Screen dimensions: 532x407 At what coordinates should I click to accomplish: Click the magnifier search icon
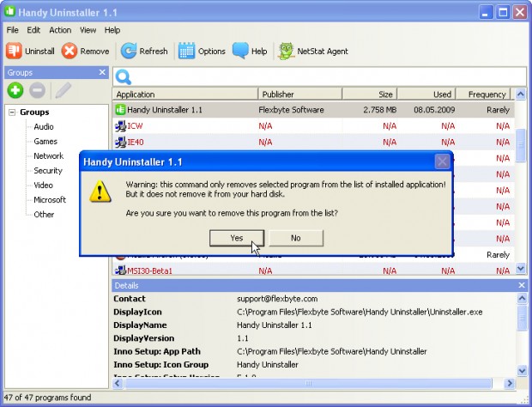click(x=124, y=77)
